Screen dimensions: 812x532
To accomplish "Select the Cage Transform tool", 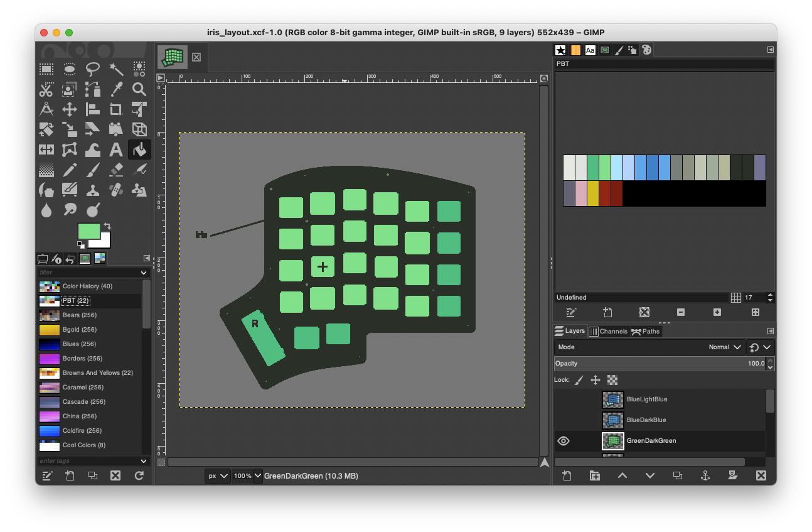I will (x=70, y=149).
